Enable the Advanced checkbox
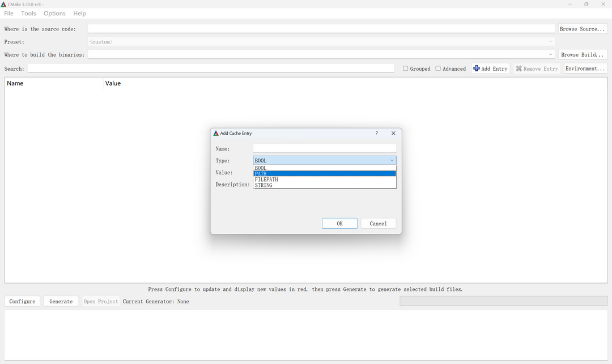The height and width of the screenshot is (364, 612). pyautogui.click(x=437, y=68)
